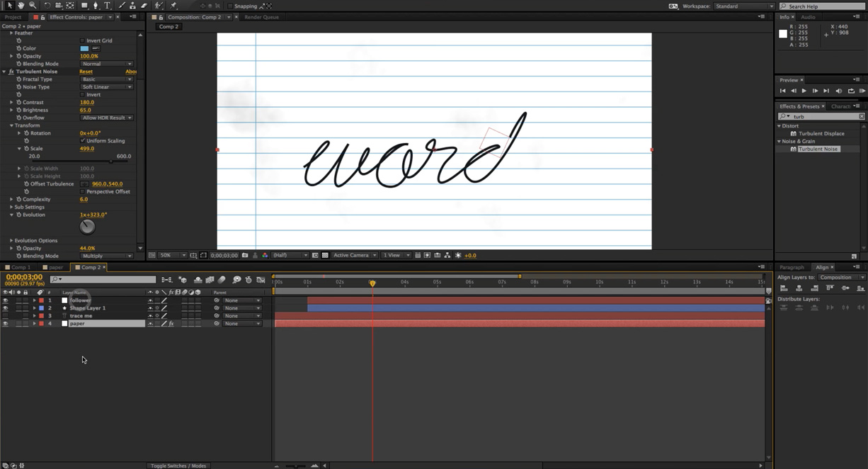Click the Color swatch in Effect Controls
868x469 pixels.
coord(84,49)
